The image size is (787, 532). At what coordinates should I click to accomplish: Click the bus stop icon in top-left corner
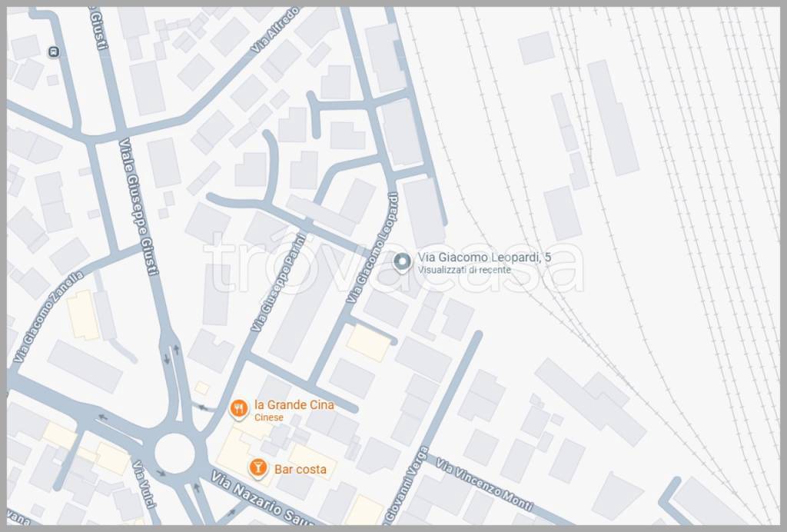(x=53, y=52)
